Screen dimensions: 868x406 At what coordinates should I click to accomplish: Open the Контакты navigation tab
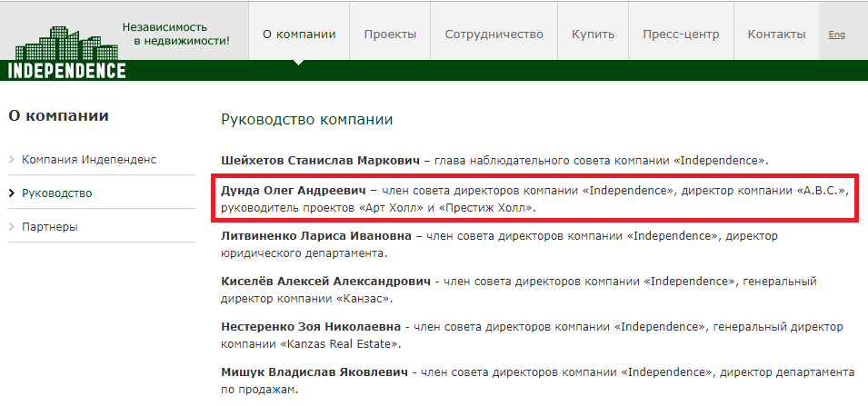coord(776,35)
